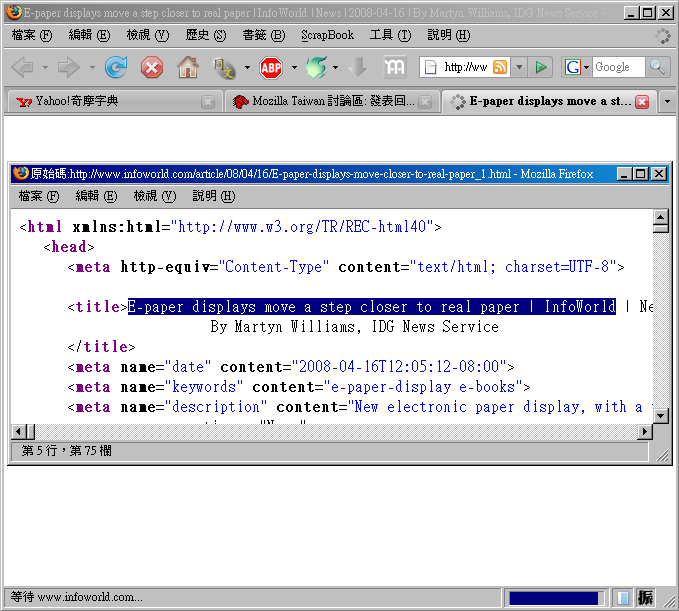
Task: Click the 等待 www.infoworld.com status text
Action: pos(76,597)
